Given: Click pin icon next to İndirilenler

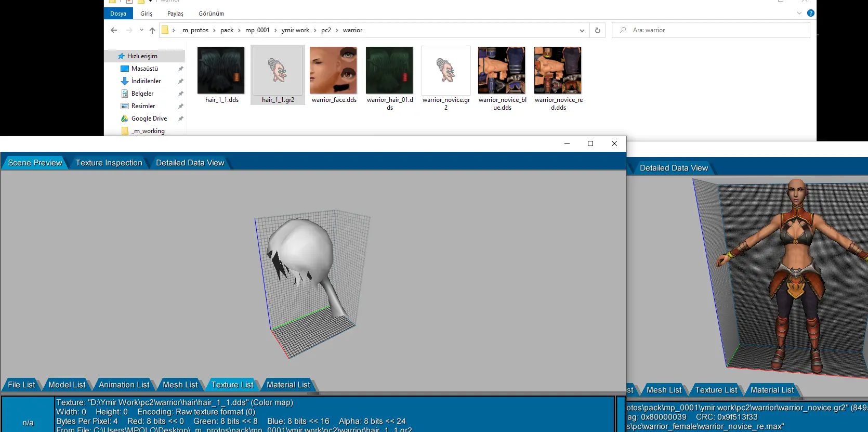Looking at the screenshot, I should pyautogui.click(x=181, y=81).
